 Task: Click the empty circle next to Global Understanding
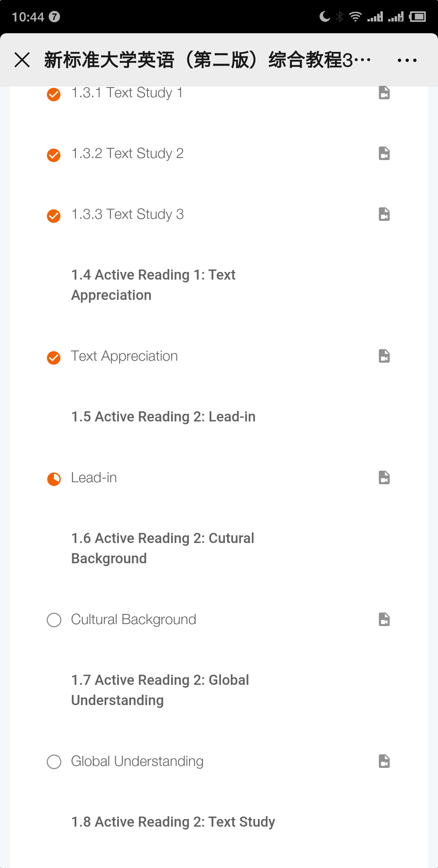pyautogui.click(x=54, y=762)
